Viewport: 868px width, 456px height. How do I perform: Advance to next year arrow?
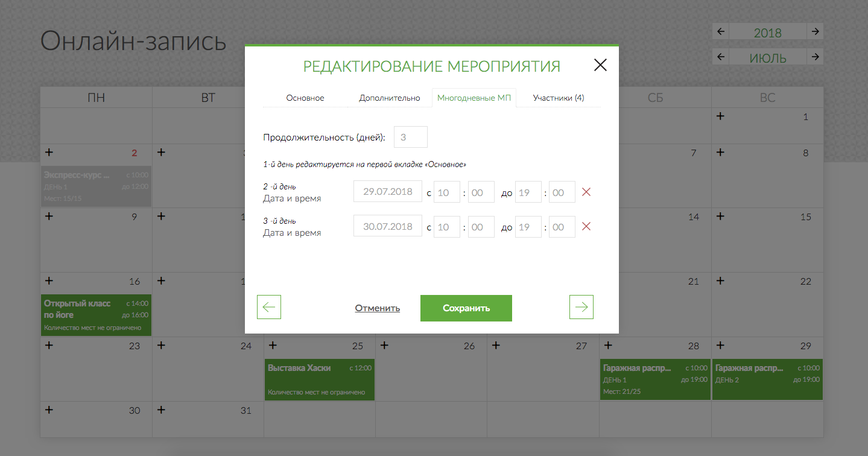[815, 31]
